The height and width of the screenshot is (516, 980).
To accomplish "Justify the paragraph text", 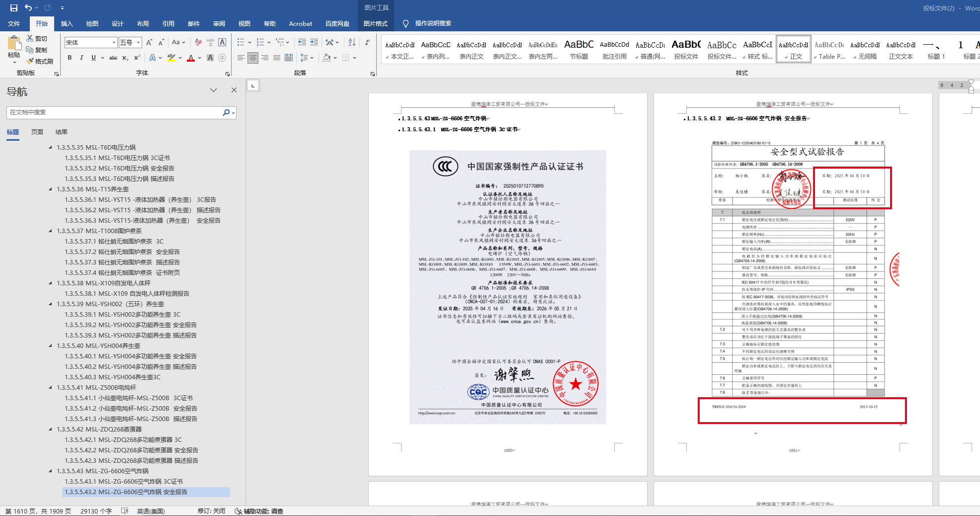I will pos(277,58).
